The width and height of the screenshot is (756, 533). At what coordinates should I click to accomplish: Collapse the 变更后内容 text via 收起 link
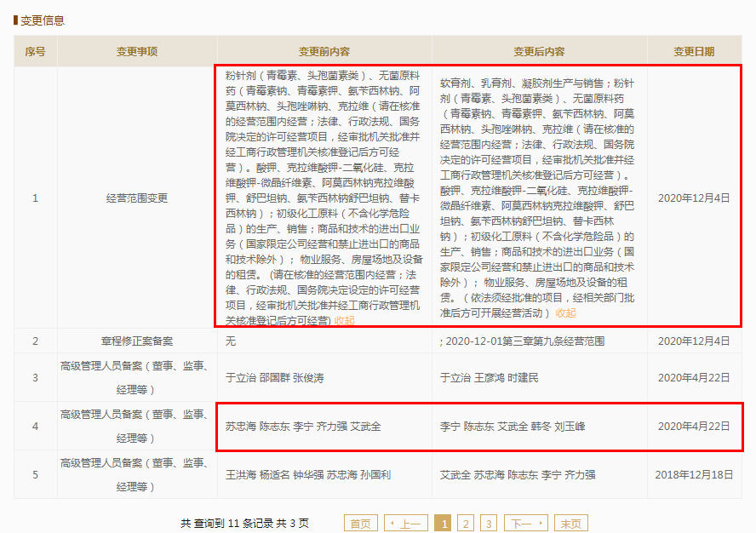coord(565,313)
